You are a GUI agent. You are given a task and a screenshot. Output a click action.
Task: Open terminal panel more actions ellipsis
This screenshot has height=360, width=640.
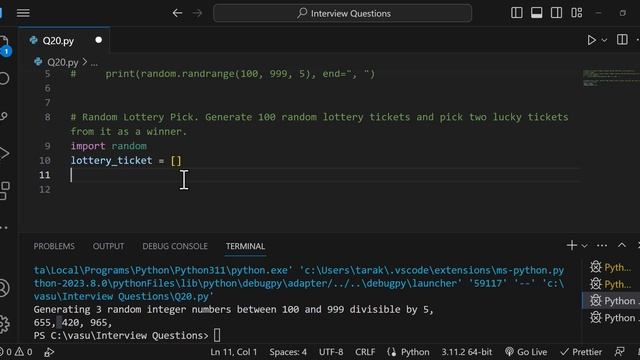tap(602, 245)
